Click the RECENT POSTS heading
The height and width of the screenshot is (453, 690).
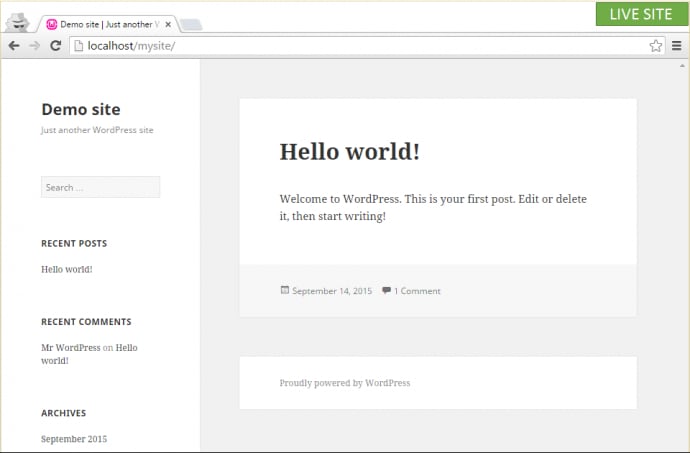tap(74, 243)
